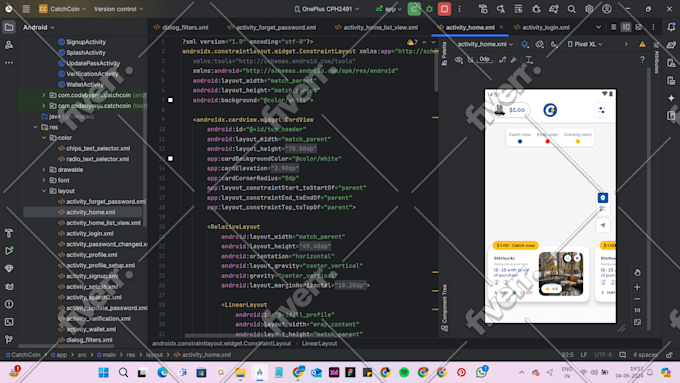680x383 pixels.
Task: Open Git version control tool window
Action: (x=9, y=339)
